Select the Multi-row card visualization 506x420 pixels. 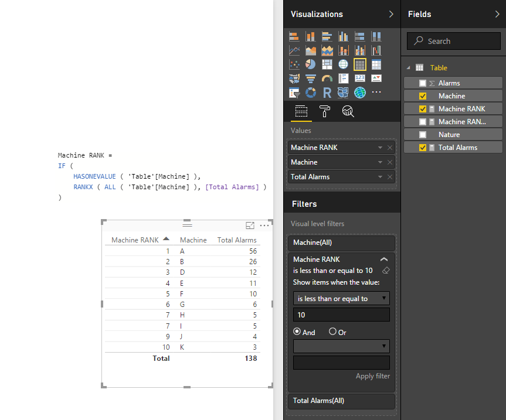(x=344, y=78)
